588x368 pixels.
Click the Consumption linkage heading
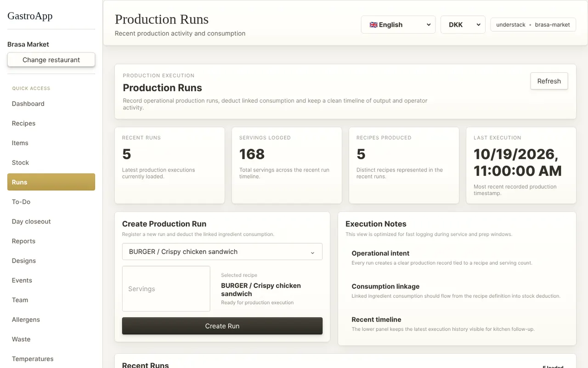point(385,287)
